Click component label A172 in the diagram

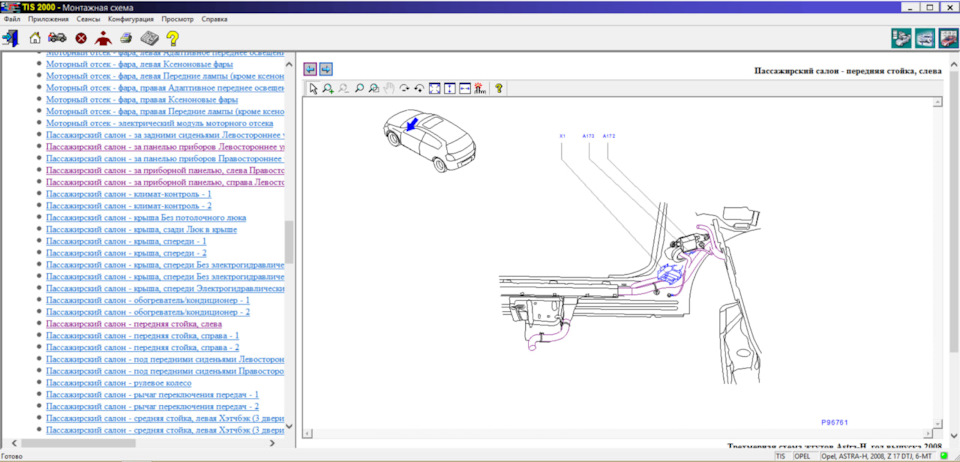[x=609, y=136]
